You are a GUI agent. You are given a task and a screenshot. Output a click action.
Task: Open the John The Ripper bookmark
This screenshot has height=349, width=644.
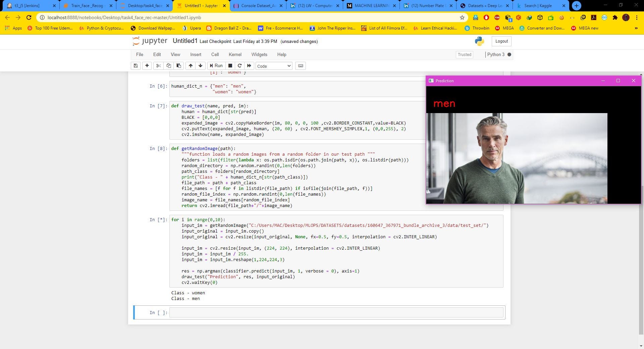point(332,28)
